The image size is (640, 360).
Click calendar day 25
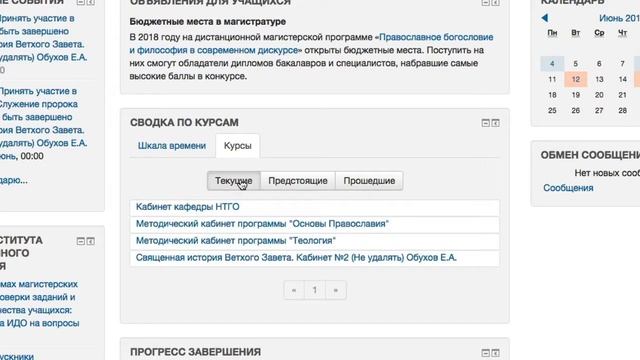(552, 111)
